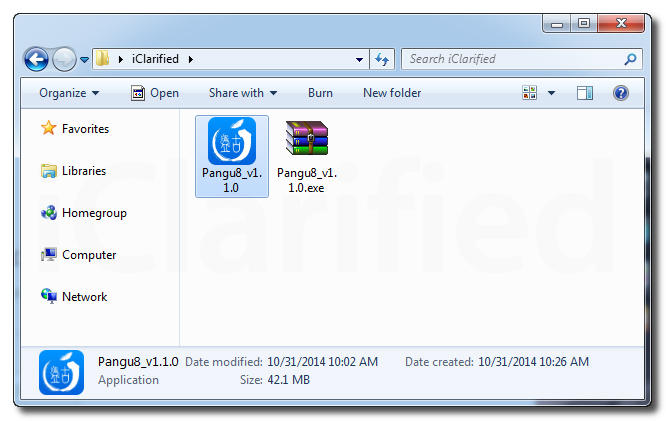Open Libraries in the navigation pane
Image resolution: width=666 pixels, height=421 pixels.
tap(83, 171)
